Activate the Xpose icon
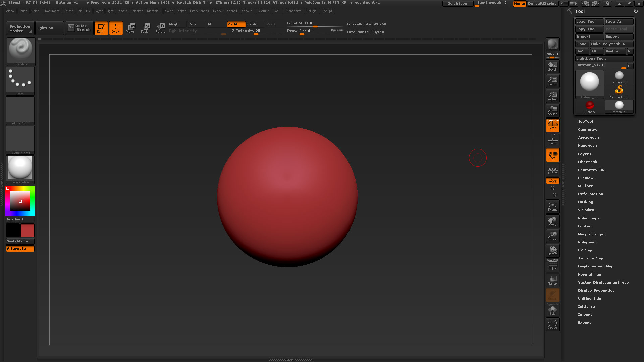644x362 pixels. tap(552, 324)
